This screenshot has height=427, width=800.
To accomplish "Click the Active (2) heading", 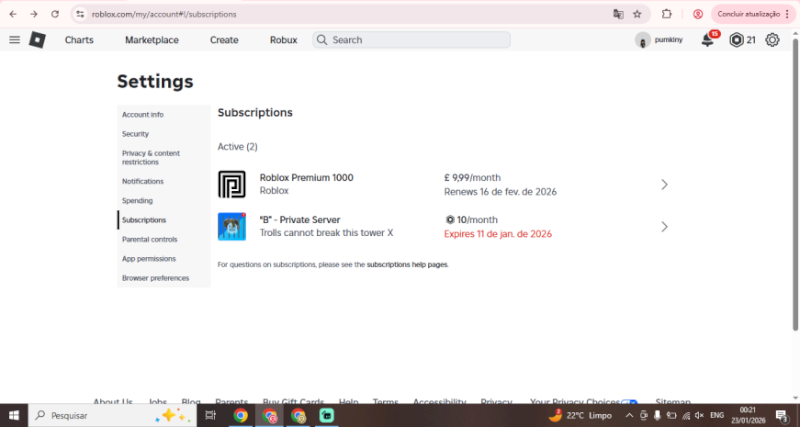I will (x=238, y=147).
